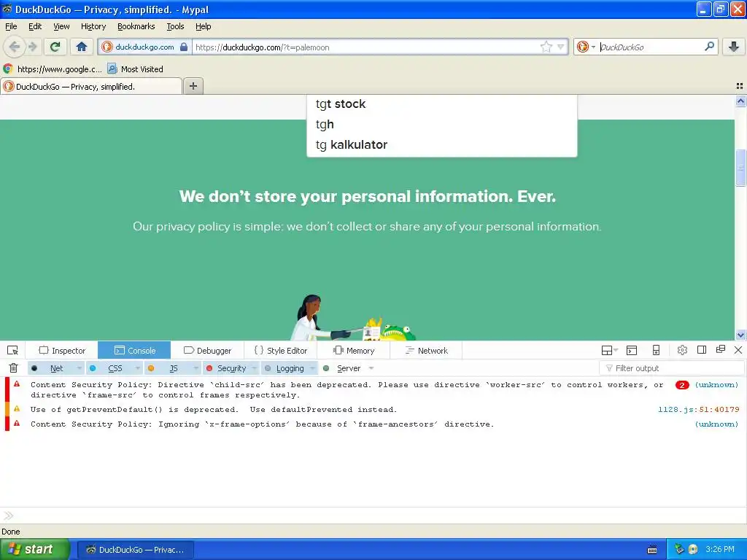747x560 pixels.
Task: Select the 'tg kalkulator' suggestion
Action: pos(441,145)
